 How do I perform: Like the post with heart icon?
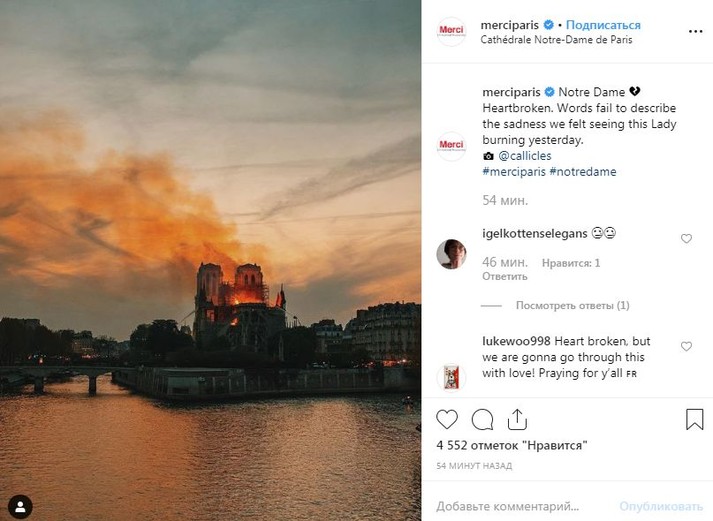(x=447, y=419)
